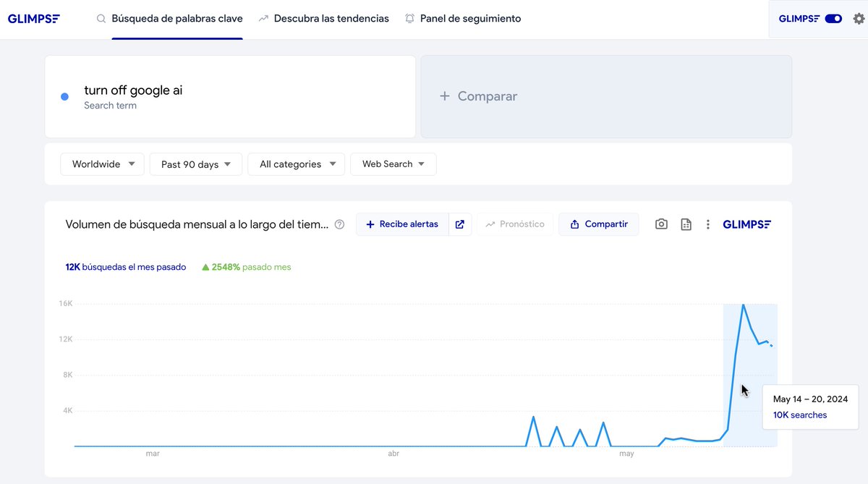Click the bell icon beside Panel de seguimiento
This screenshot has width=868, height=484.
tap(410, 19)
